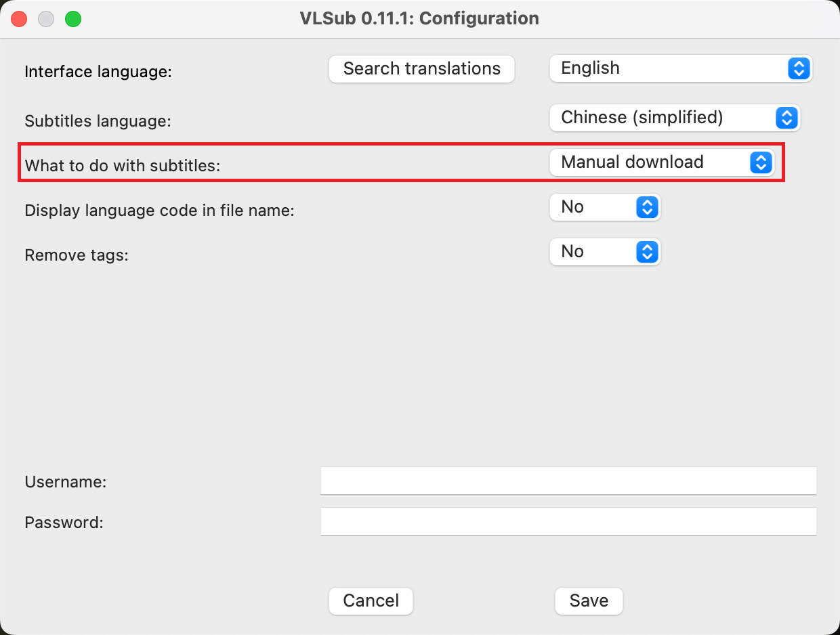Open the Interface language dropdown showing English

tap(681, 68)
